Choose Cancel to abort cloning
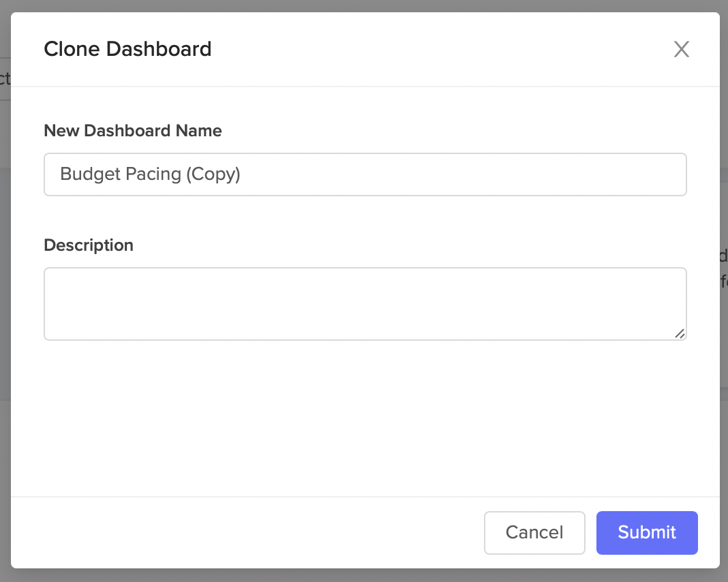Viewport: 728px width, 582px height. click(x=534, y=532)
